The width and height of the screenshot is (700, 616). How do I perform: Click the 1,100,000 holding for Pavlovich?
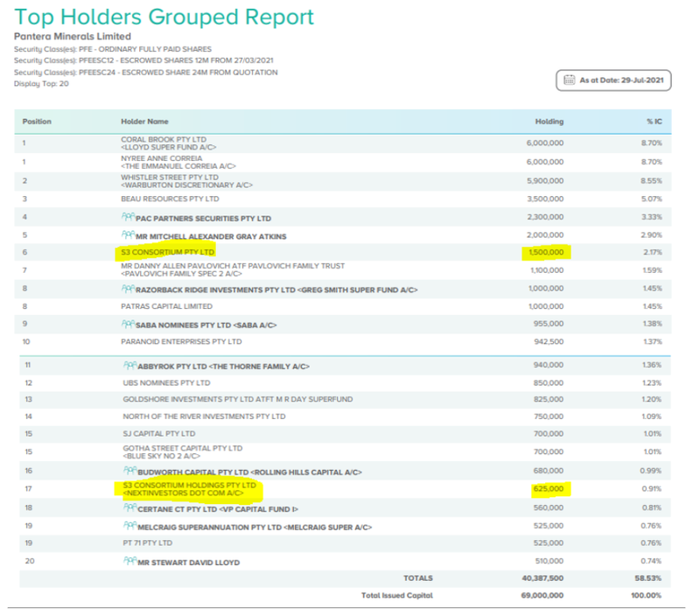click(547, 270)
